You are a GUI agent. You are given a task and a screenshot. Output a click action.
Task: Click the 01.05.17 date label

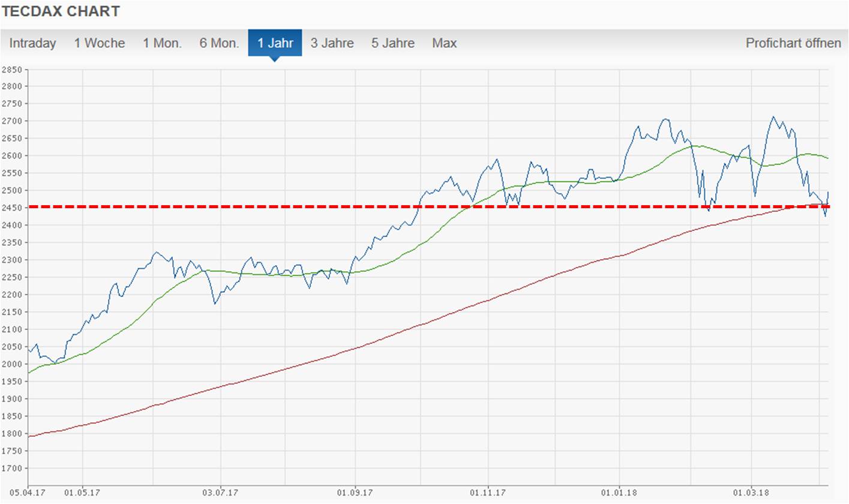coord(82,493)
